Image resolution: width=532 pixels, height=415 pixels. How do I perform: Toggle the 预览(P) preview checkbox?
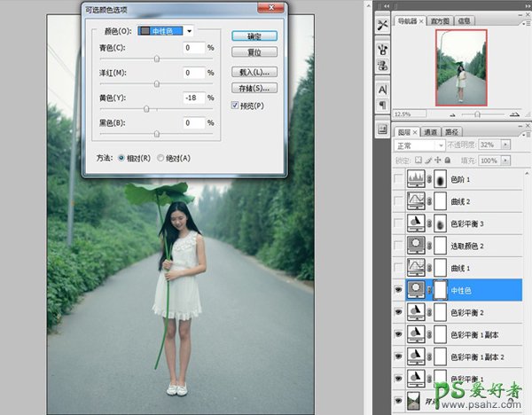tap(235, 105)
